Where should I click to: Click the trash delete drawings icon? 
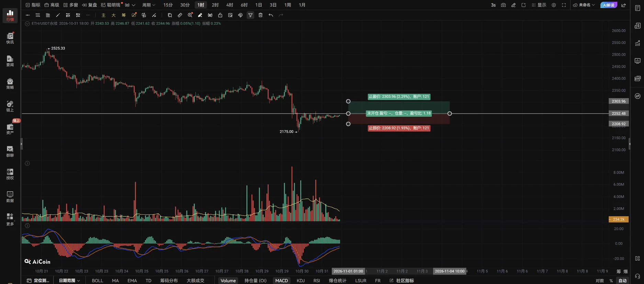(260, 15)
